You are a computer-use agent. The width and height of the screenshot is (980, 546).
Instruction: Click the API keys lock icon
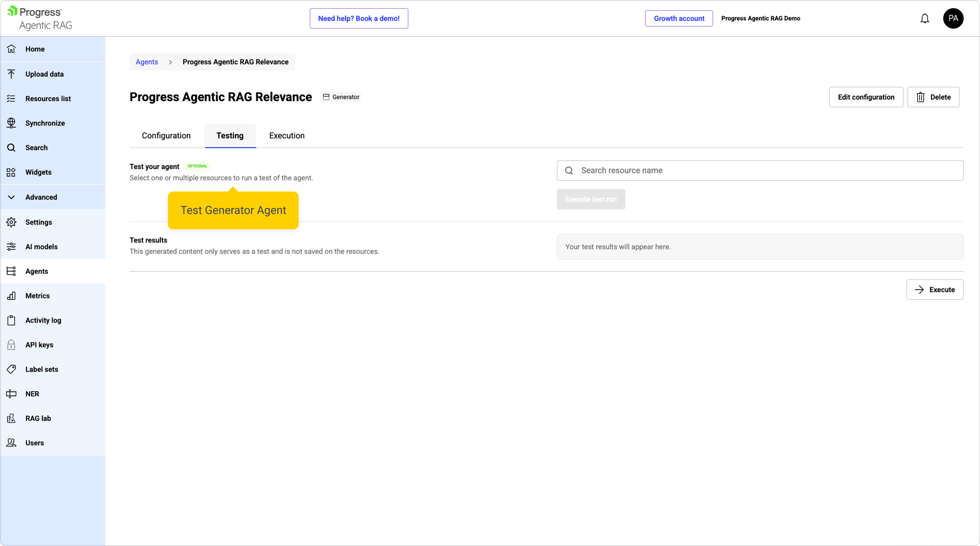pyautogui.click(x=11, y=345)
